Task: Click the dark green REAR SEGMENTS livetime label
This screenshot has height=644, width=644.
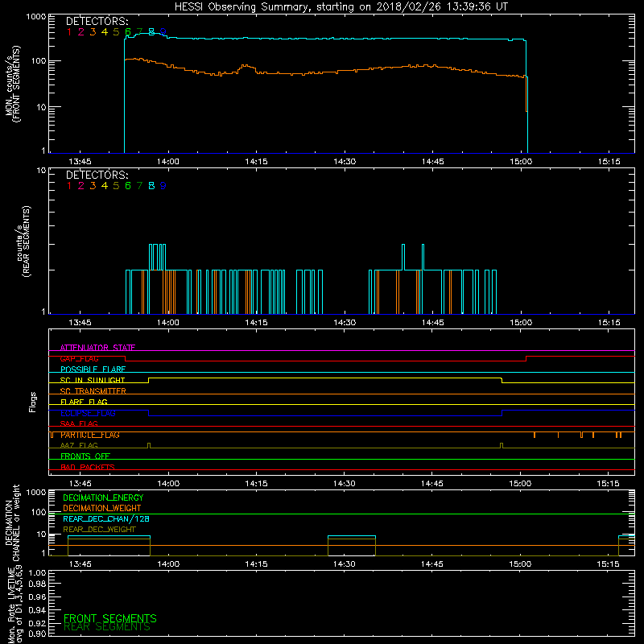Action: [107, 627]
